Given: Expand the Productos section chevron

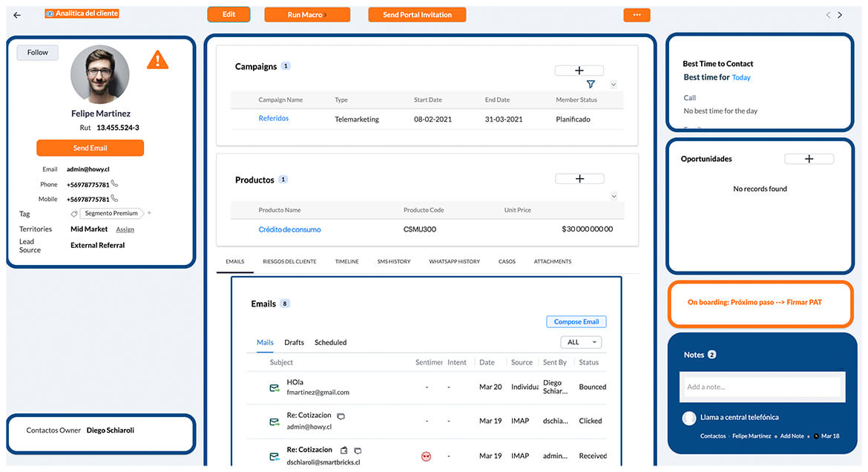Looking at the screenshot, I should [x=614, y=196].
